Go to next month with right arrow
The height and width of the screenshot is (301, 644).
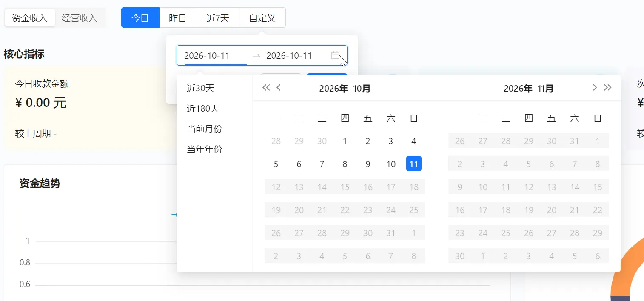595,88
